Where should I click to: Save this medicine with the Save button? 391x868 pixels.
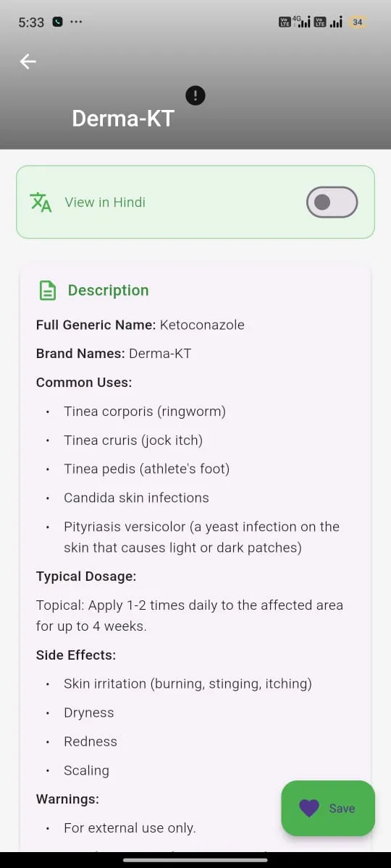pos(328,808)
